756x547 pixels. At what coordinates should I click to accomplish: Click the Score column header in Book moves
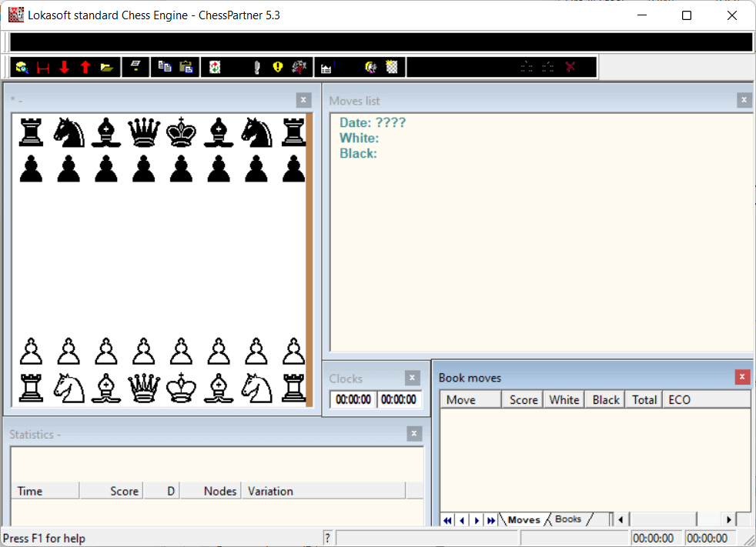[523, 399]
